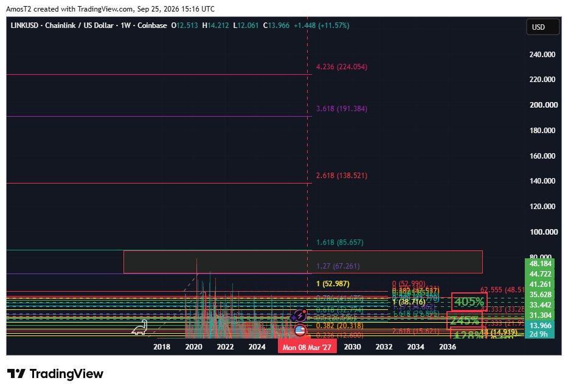
Task: Click the 2022 label on time axis
Action: tap(226, 347)
